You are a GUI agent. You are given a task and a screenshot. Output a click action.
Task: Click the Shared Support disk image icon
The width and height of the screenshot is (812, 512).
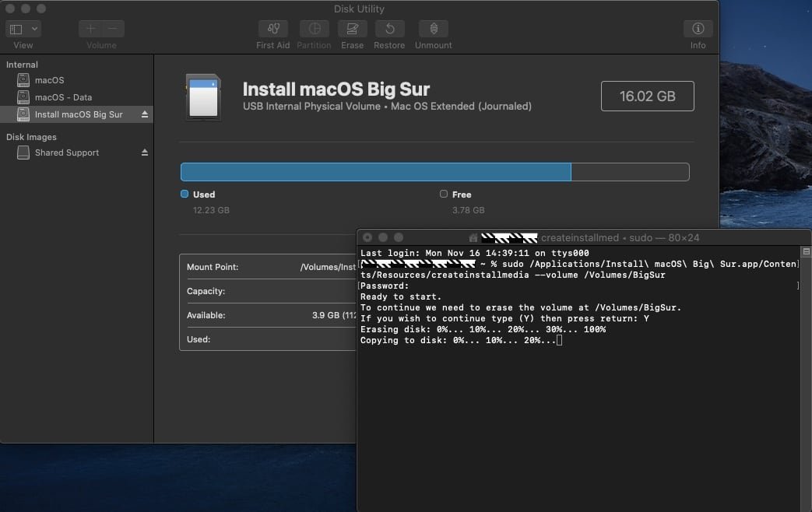tap(23, 153)
